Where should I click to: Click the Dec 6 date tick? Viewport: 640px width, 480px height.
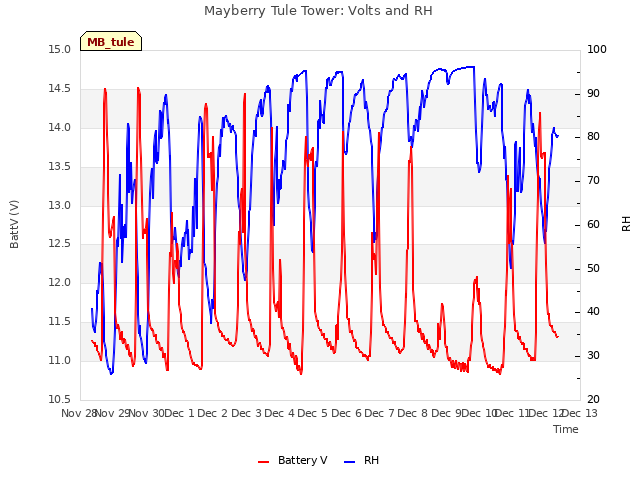click(x=347, y=413)
